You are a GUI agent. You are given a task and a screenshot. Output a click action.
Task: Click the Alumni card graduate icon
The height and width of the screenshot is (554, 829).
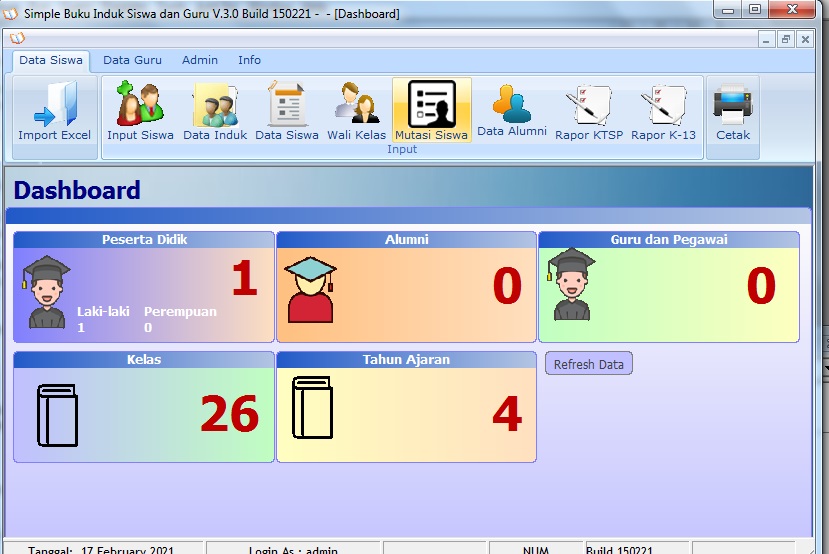(310, 290)
